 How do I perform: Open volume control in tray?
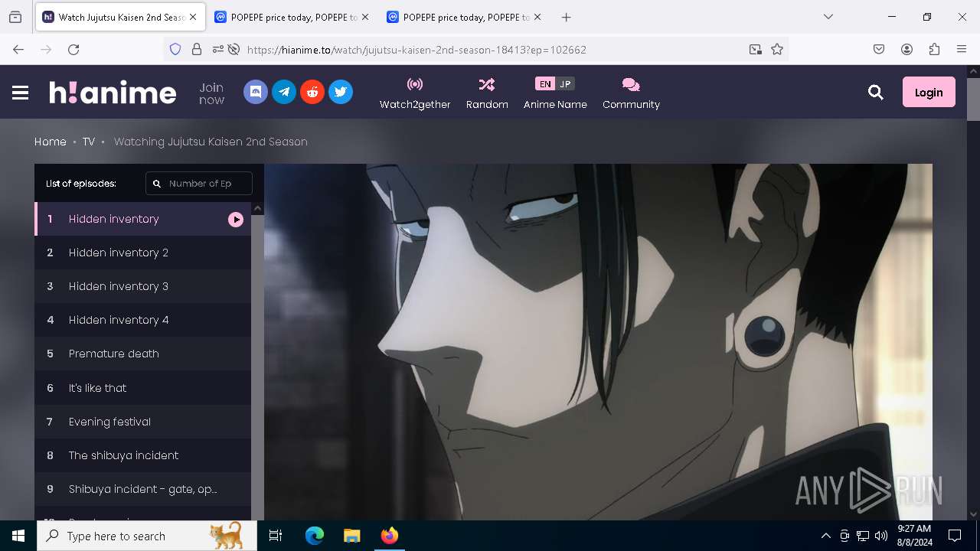881,536
